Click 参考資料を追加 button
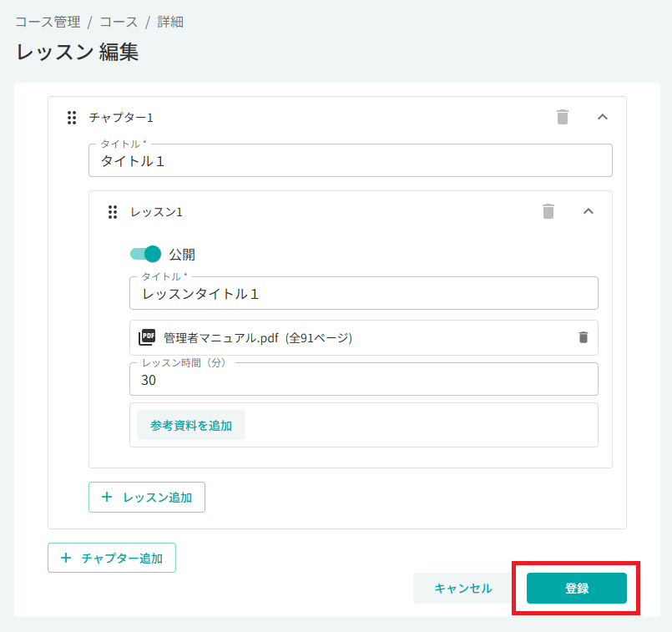The image size is (672, 632). (x=191, y=425)
